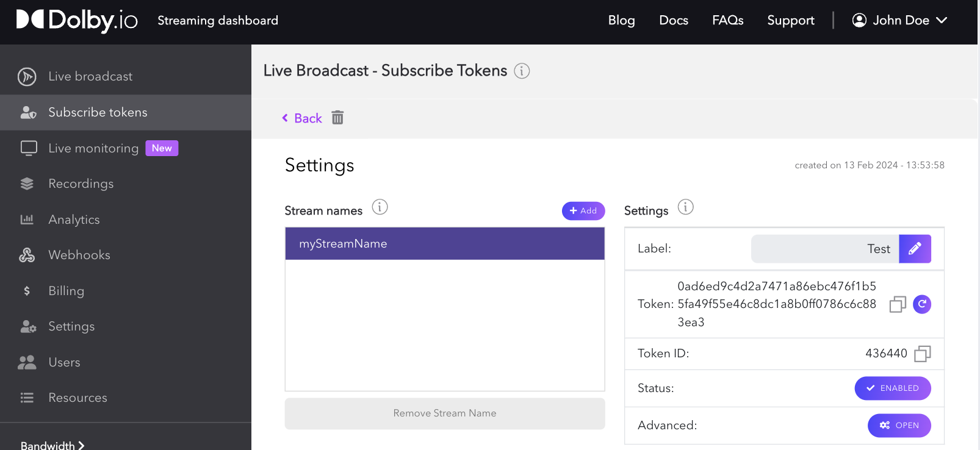Viewport: 980px width, 450px height.
Task: Copy the token string to clipboard
Action: point(897,304)
